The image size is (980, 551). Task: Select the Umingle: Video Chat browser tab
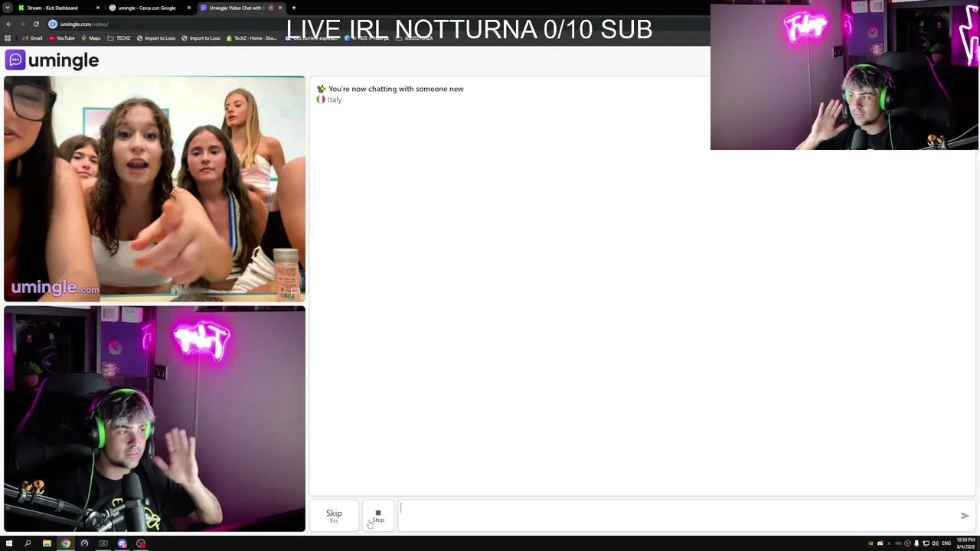(236, 8)
